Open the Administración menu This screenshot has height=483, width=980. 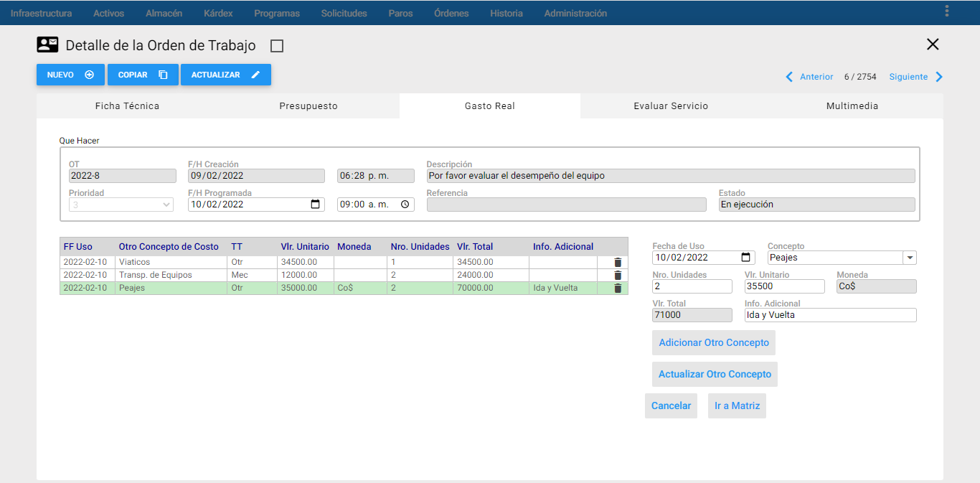575,13
